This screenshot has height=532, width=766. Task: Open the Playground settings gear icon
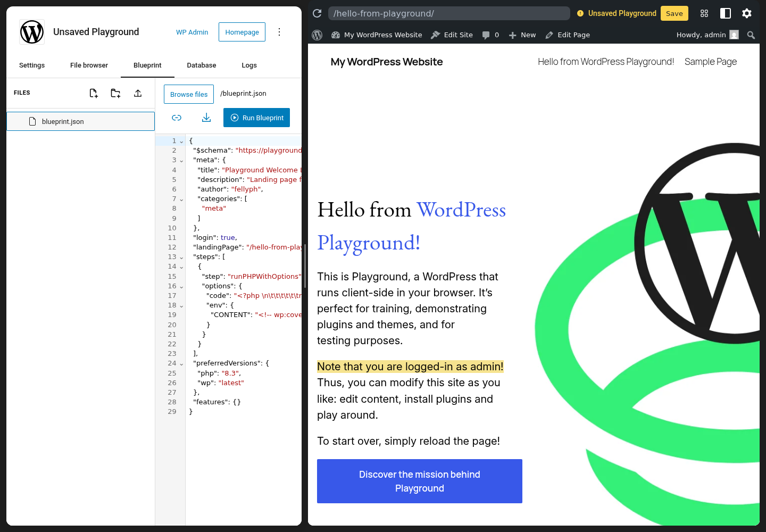click(747, 13)
